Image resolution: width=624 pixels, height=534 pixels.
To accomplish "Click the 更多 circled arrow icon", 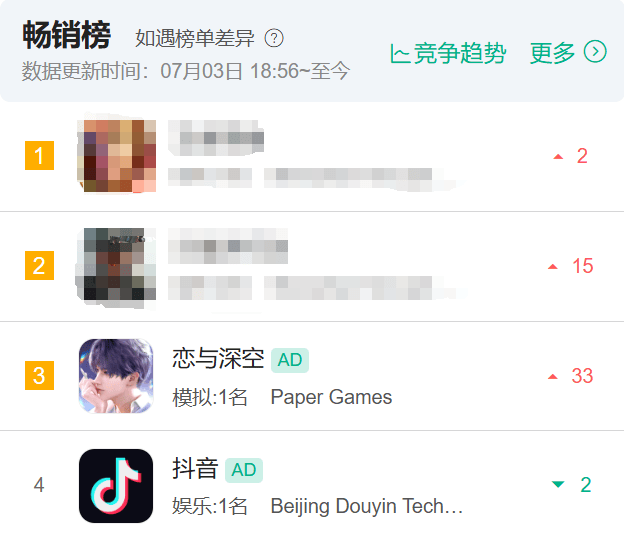I will coord(595,52).
